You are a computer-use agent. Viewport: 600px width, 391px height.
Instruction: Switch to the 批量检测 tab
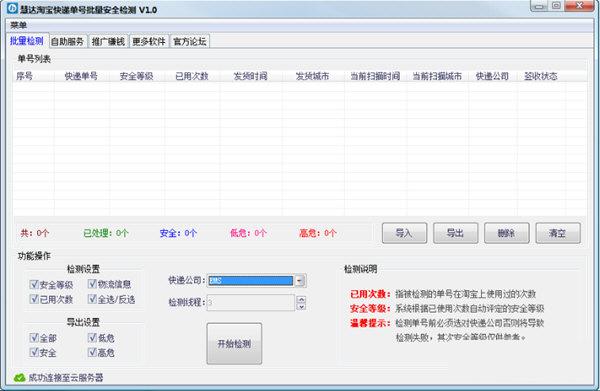[x=27, y=41]
